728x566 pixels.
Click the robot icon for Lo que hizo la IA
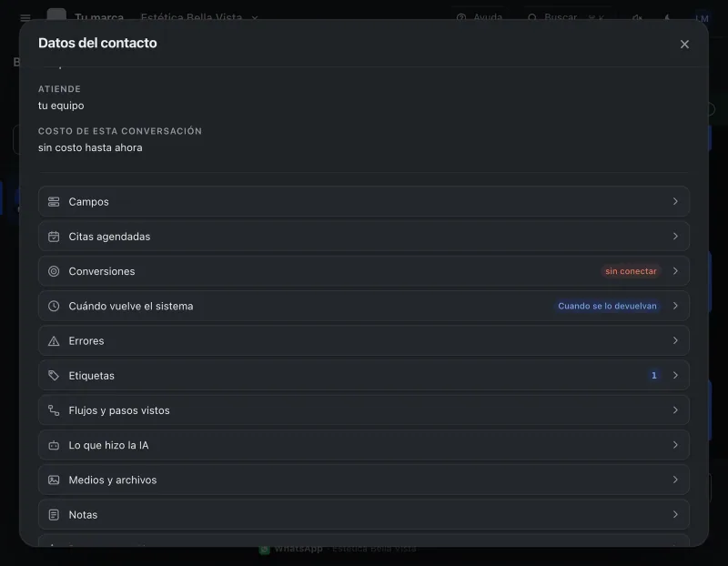pos(54,445)
